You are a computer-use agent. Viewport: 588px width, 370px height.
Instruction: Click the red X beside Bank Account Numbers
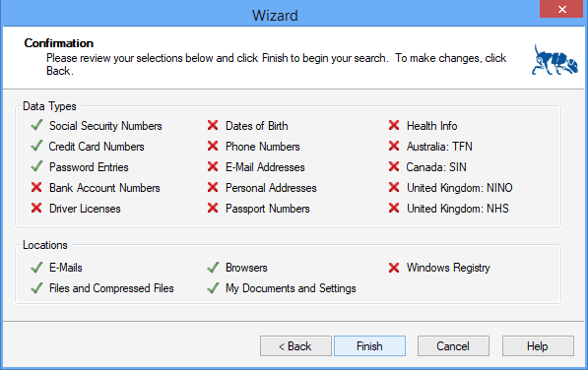click(x=36, y=187)
